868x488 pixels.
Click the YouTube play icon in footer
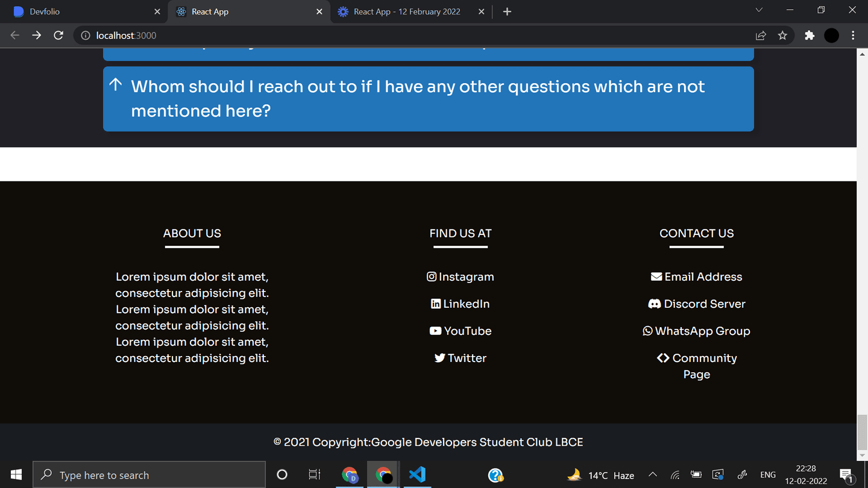tap(435, 331)
